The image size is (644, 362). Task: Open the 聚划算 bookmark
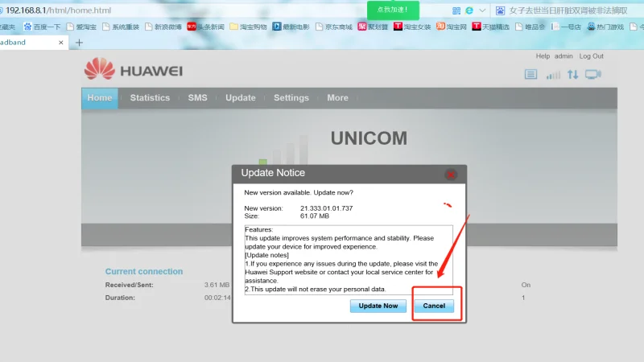(373, 27)
